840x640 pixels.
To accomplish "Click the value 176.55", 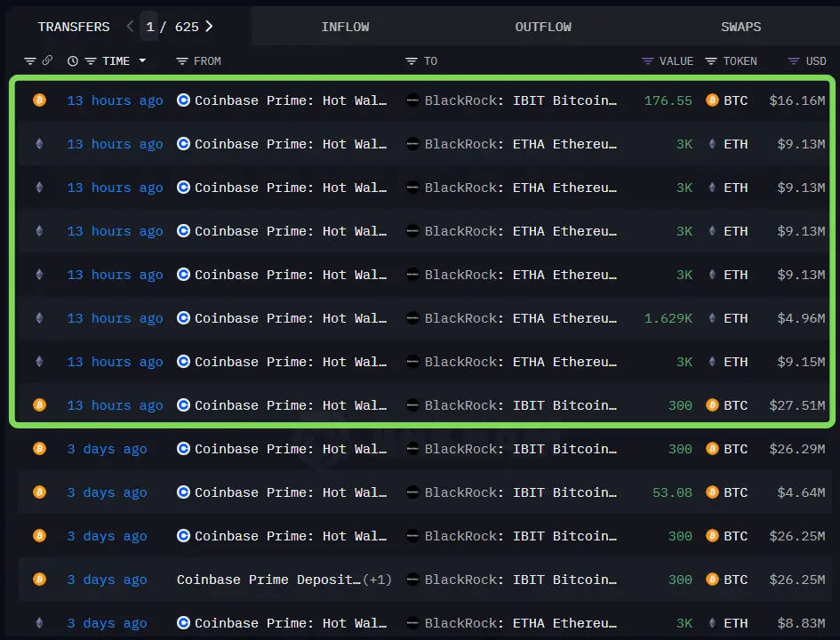I will click(668, 100).
